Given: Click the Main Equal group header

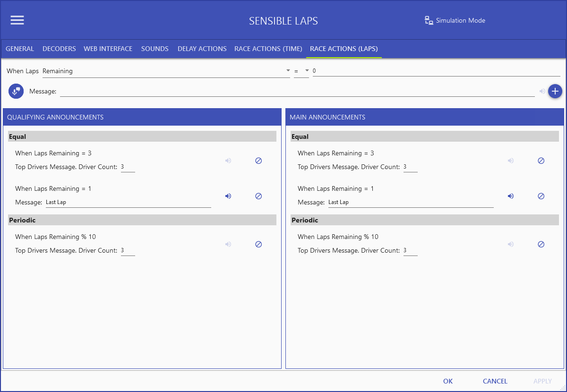Looking at the screenshot, I should click(x=425, y=136).
